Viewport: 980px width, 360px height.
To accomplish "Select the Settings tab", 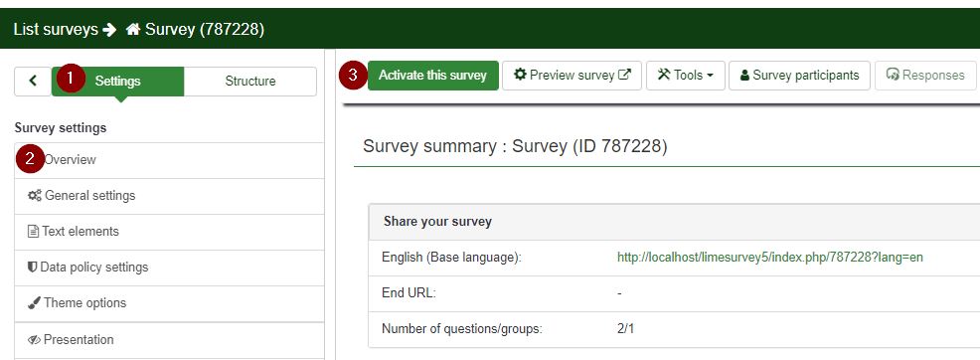I will point(117,82).
